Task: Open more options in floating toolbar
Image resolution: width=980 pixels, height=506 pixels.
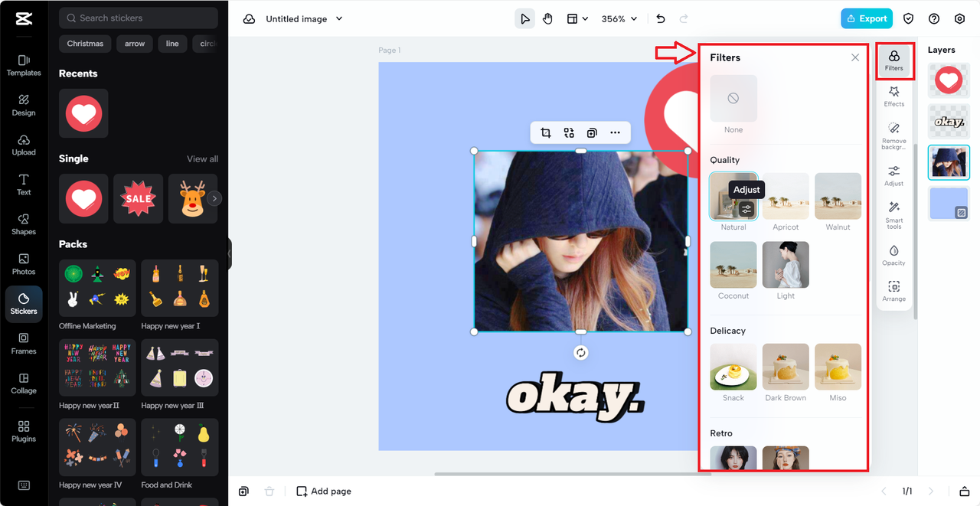Action: 615,132
